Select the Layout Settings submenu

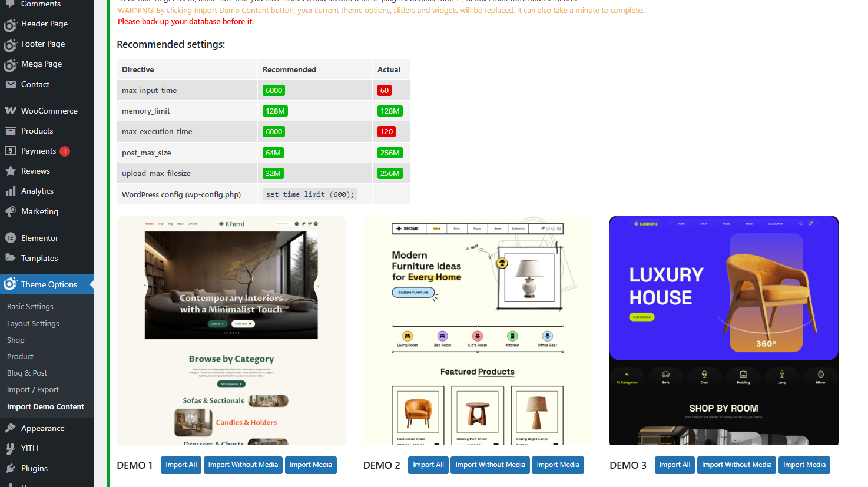[x=33, y=324]
